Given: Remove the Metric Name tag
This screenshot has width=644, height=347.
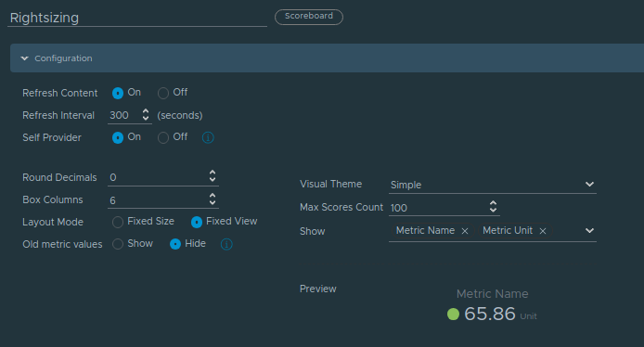Looking at the screenshot, I should tap(465, 231).
